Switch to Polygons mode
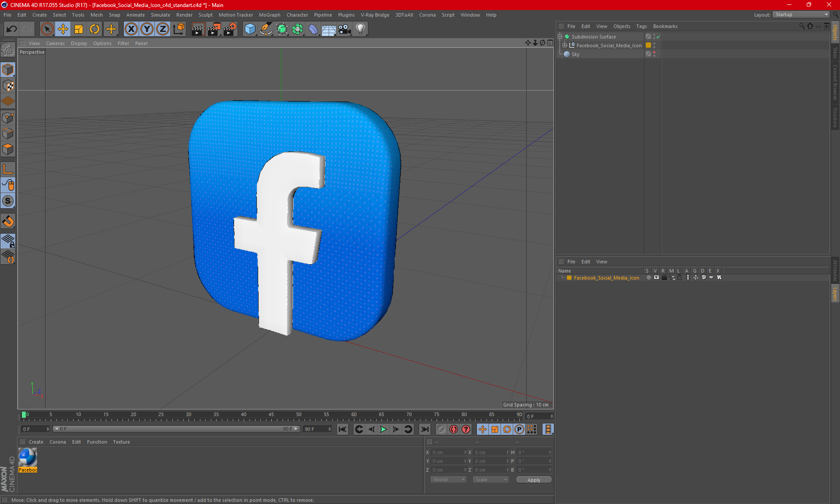Viewport: 840px width, 504px height. 8,149
